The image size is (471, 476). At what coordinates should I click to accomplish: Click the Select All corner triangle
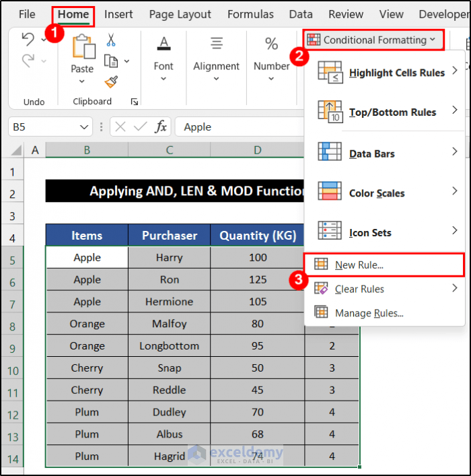pos(16,150)
